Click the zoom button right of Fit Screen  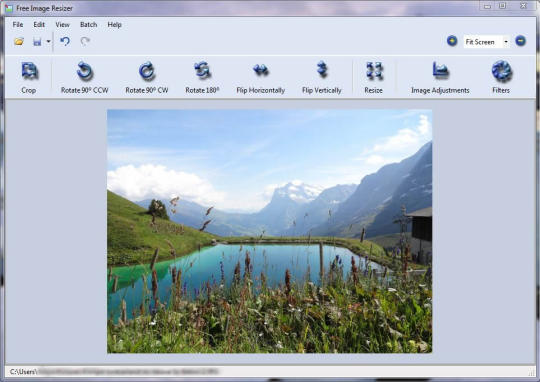point(520,41)
